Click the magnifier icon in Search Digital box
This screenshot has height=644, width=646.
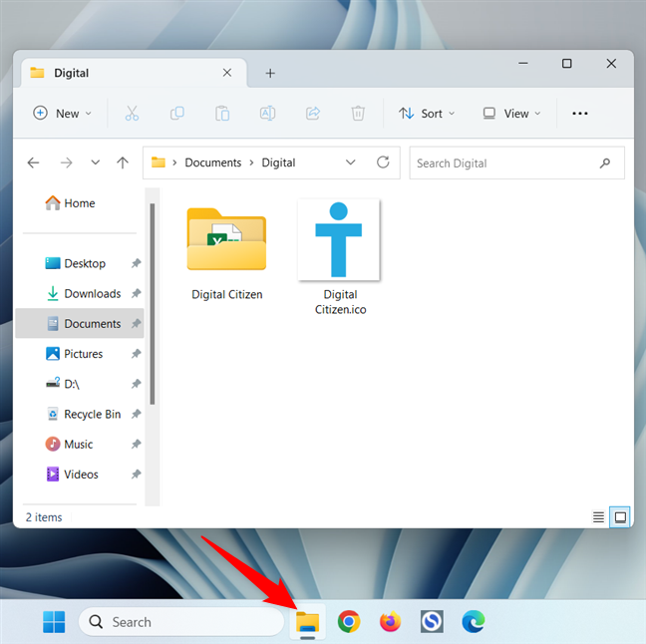pyautogui.click(x=605, y=163)
